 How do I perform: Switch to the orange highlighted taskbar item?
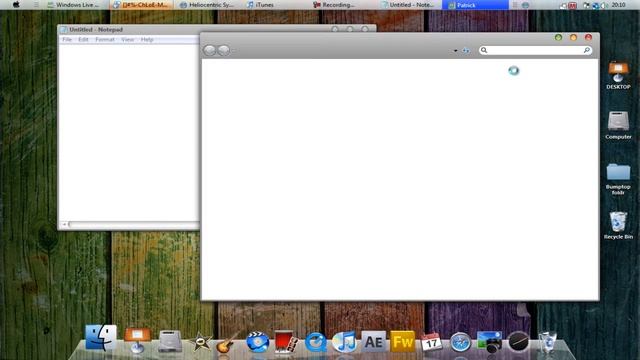[141, 5]
